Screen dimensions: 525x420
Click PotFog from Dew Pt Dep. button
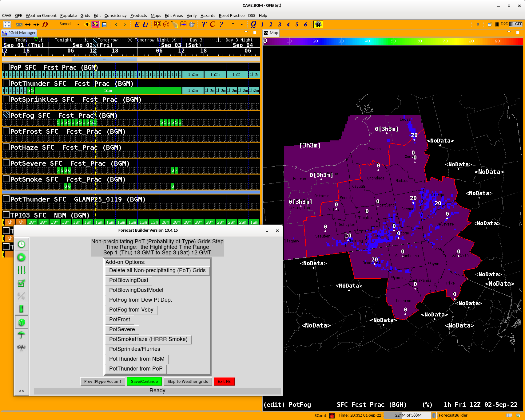(141, 300)
